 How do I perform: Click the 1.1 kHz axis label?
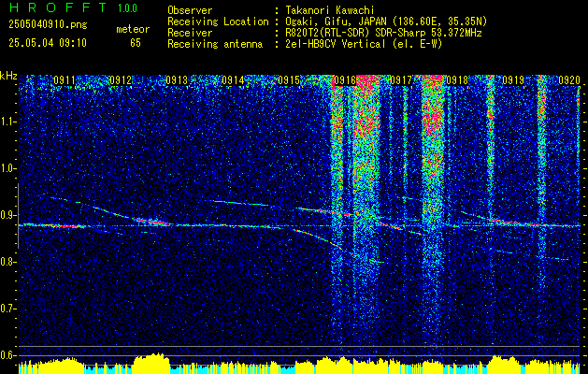click(x=7, y=122)
